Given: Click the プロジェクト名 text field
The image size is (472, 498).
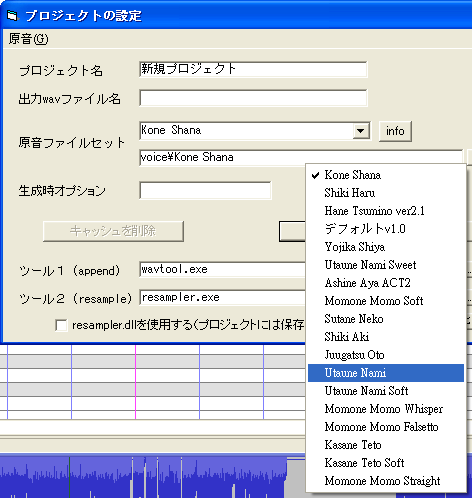Looking at the screenshot, I should (x=253, y=69).
